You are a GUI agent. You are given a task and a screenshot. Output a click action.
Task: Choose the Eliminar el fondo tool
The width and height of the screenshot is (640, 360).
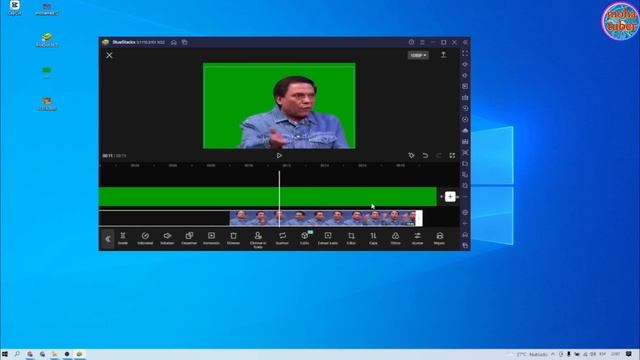(x=258, y=240)
